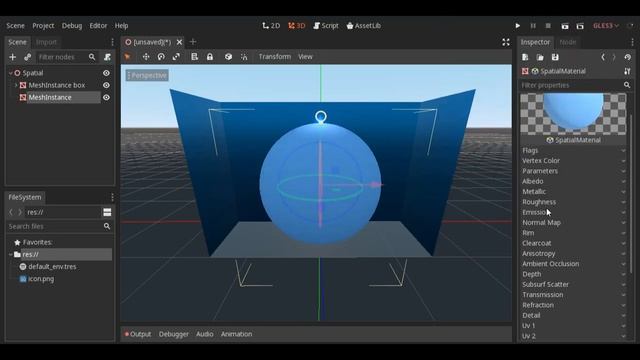This screenshot has width=640, height=360.
Task: Click the SpatialMaterial sphere preview thumbnail
Action: [573, 114]
